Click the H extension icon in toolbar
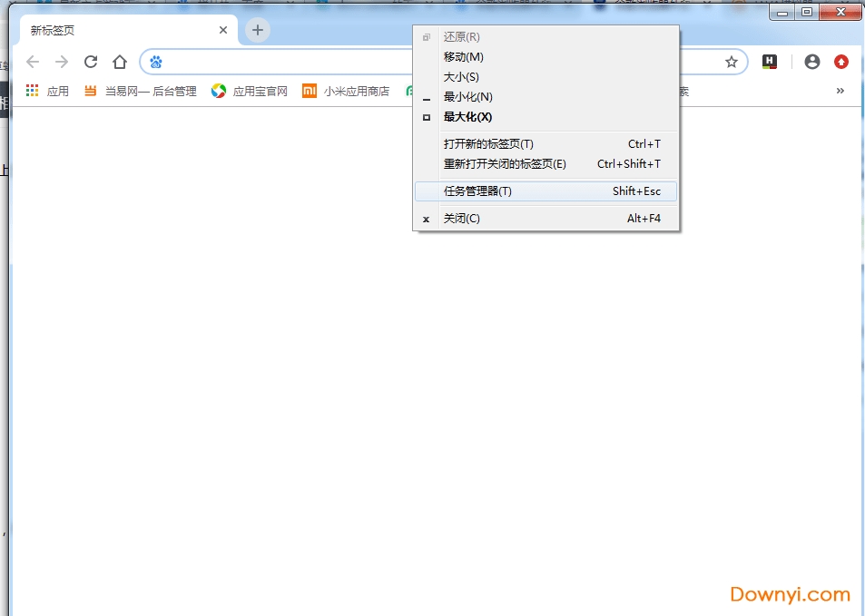This screenshot has height=616, width=865. [771, 62]
